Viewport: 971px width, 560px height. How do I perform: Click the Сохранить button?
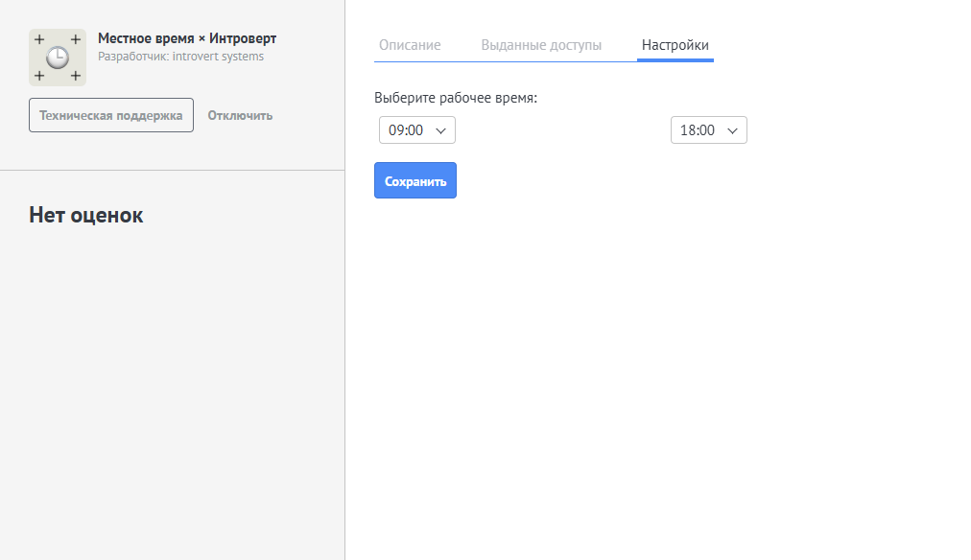(x=415, y=180)
